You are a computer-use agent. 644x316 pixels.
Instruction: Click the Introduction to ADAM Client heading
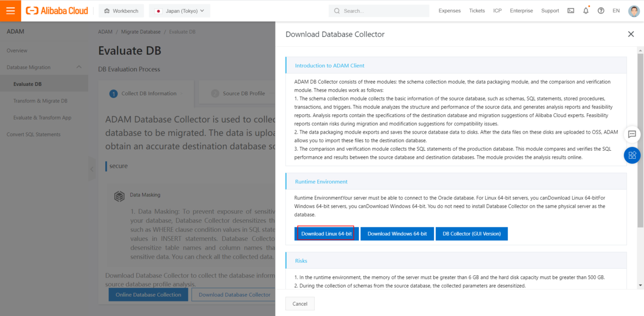[x=330, y=65]
